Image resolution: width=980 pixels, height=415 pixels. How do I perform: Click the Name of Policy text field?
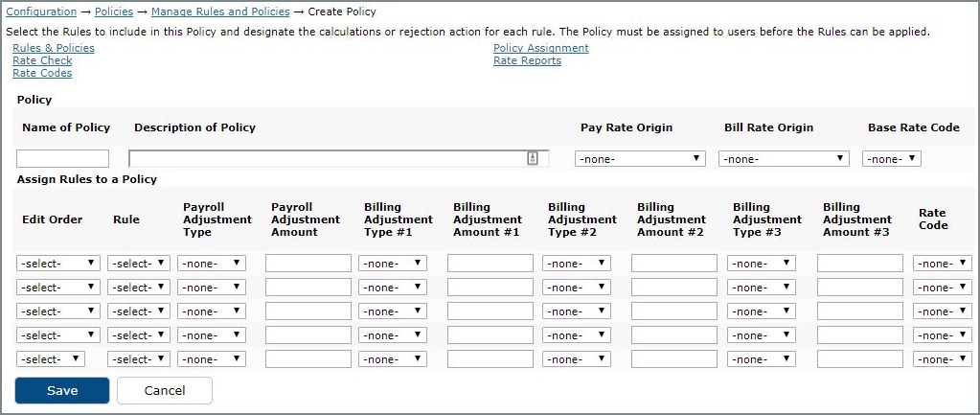click(62, 159)
